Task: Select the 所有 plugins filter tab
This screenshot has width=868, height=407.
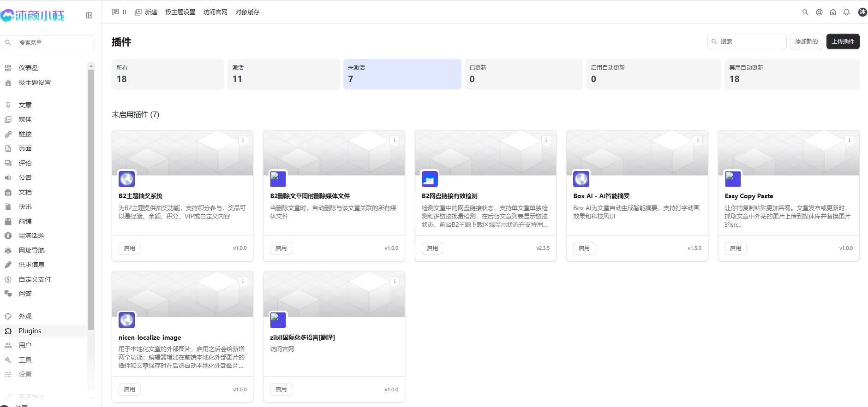Action: tap(168, 74)
